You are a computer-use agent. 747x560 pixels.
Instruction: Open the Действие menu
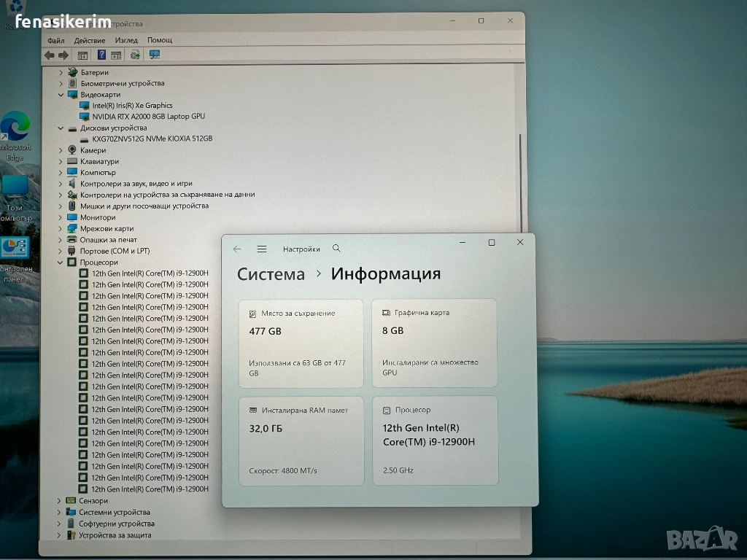tap(89, 41)
